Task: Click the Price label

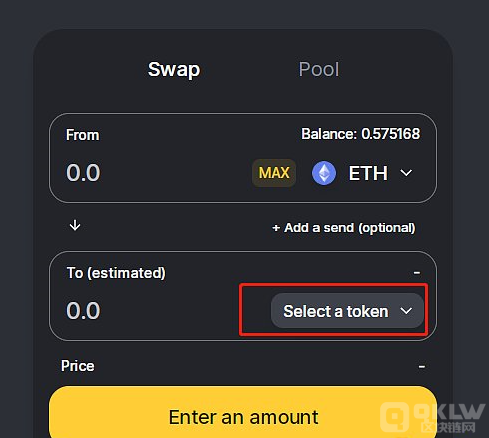Action: click(77, 366)
